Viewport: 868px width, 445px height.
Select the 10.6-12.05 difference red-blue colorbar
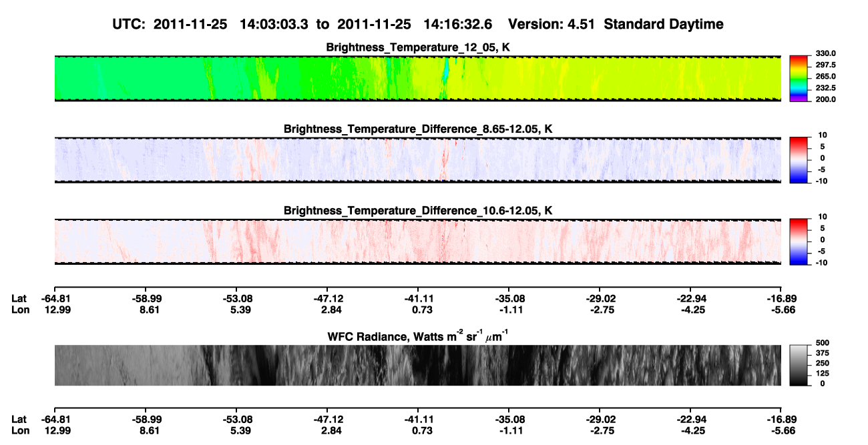[x=799, y=242]
